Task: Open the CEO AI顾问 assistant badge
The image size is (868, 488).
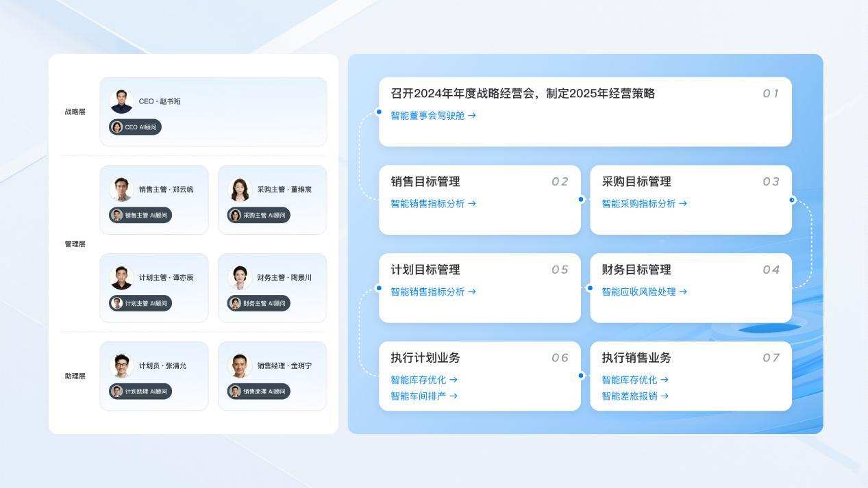Action: point(135,127)
